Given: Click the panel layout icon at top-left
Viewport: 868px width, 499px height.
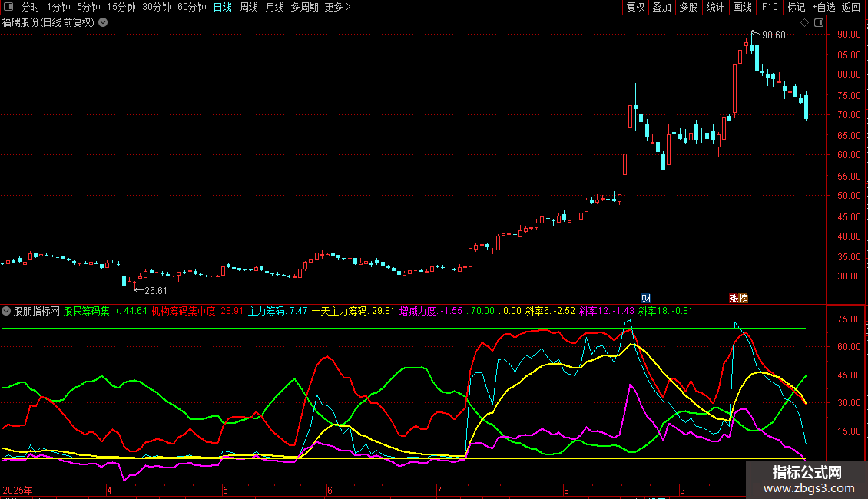Looking at the screenshot, I should [9, 8].
